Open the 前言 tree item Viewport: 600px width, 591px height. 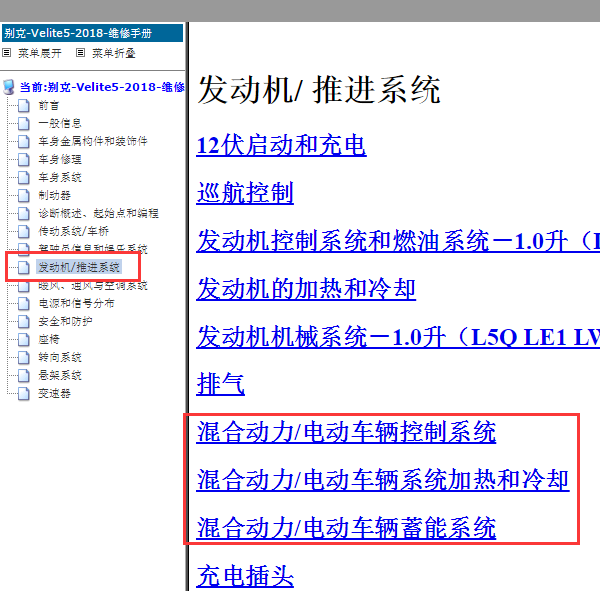pos(49,105)
